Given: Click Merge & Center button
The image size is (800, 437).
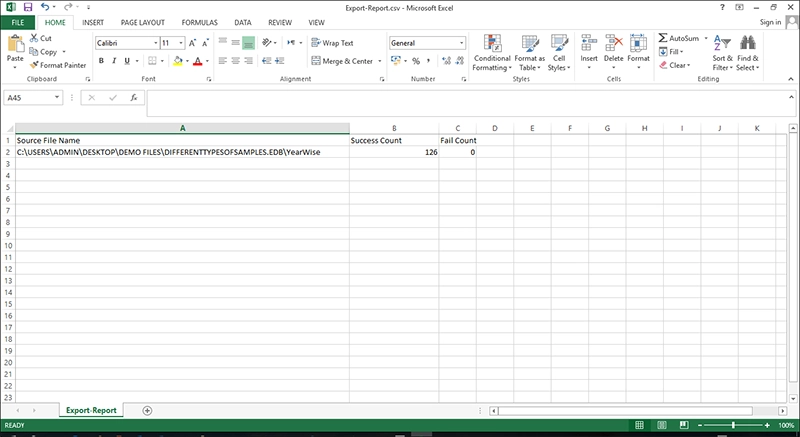Looking at the screenshot, I should pos(342,61).
